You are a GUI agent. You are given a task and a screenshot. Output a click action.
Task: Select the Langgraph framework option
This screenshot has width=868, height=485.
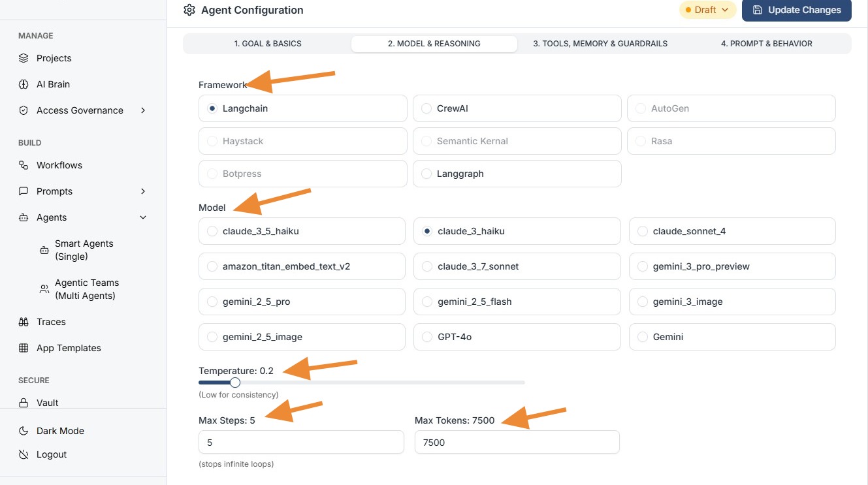point(426,174)
